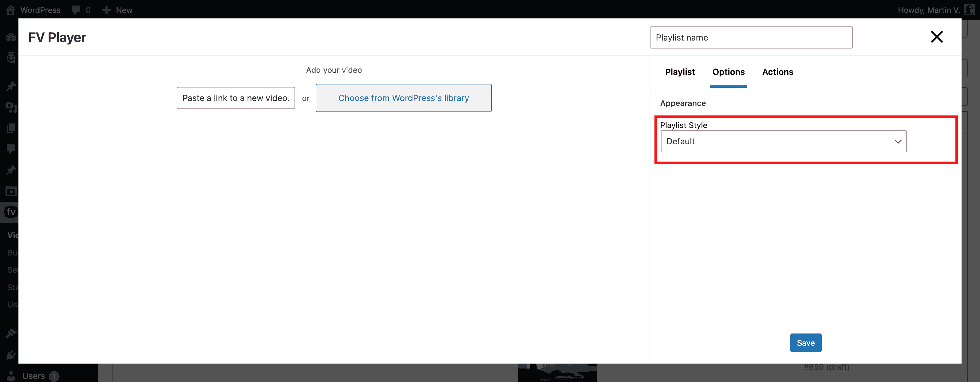
Task: Open the fv FV Player sidebar icon
Action: point(11,212)
